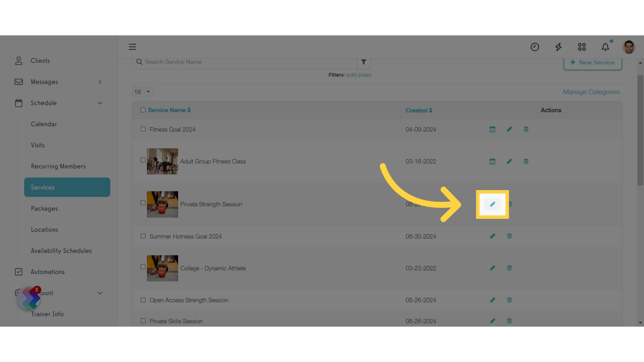The width and height of the screenshot is (644, 362).
Task: Open Packages in the sidebar
Action: [x=44, y=208]
